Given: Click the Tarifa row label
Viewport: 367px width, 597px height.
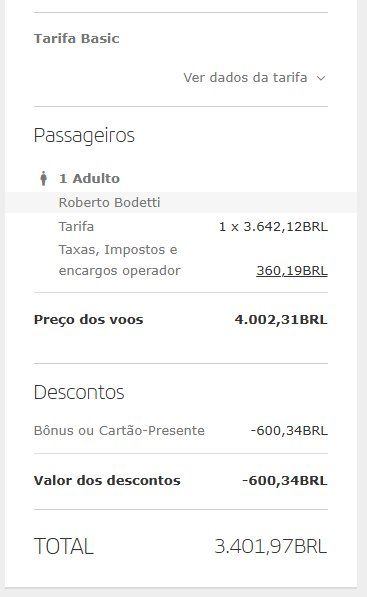Looking at the screenshot, I should [x=76, y=227].
